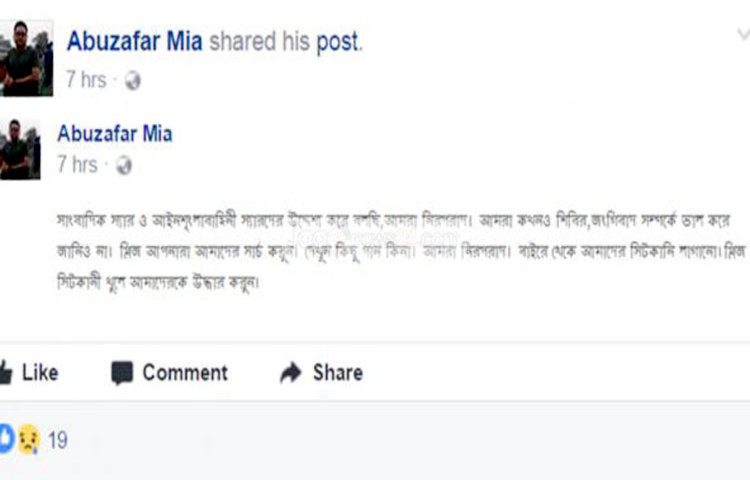Click the thumbs-up icon on the Like button
Image resolution: width=750 pixels, height=480 pixels.
(x=8, y=373)
